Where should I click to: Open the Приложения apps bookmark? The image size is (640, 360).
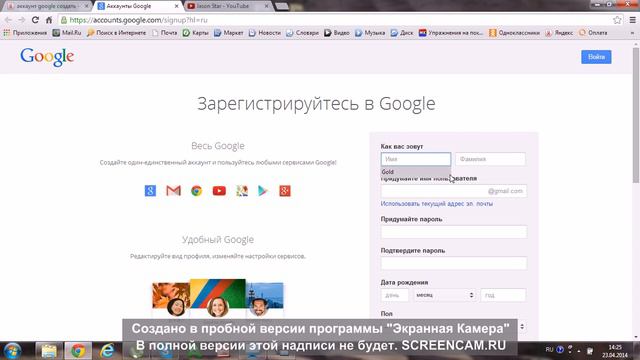coord(25,33)
